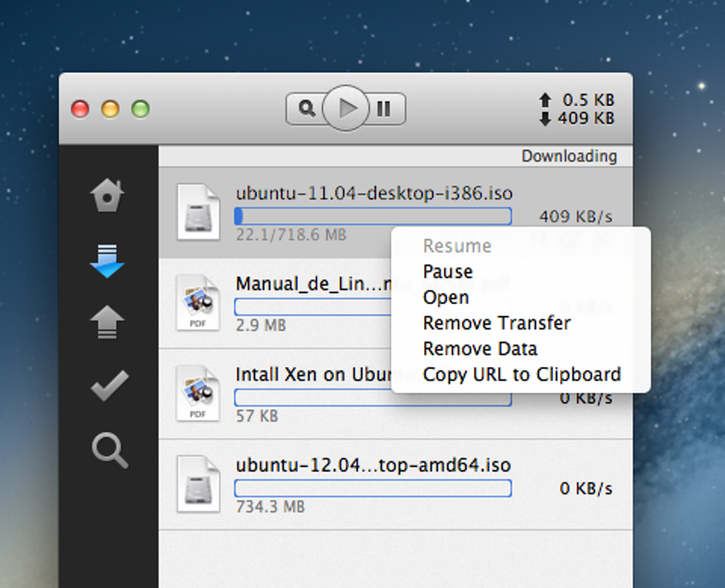Choose Resume from the context menu
This screenshot has width=725, height=588.
pyautogui.click(x=457, y=246)
